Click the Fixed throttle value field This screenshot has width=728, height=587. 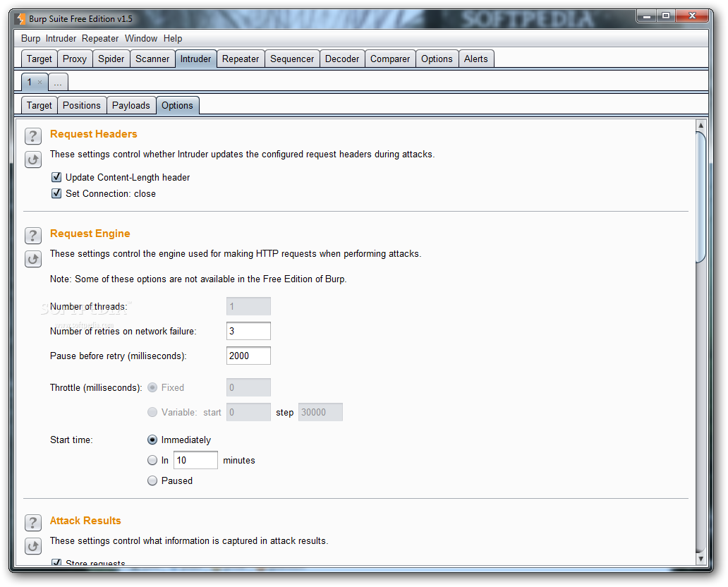[x=248, y=387]
